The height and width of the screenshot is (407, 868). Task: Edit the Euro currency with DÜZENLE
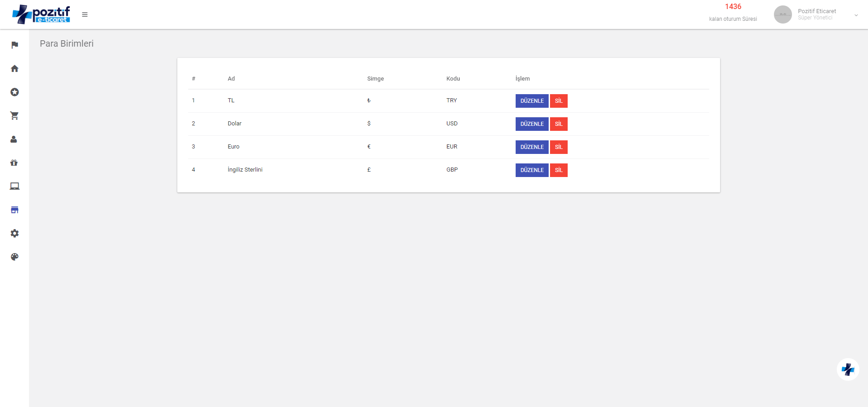click(x=532, y=147)
